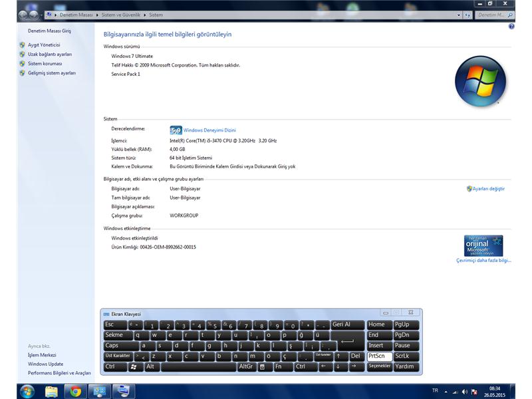
Task: Go back with the Back arrow button
Action: pyautogui.click(x=23, y=15)
